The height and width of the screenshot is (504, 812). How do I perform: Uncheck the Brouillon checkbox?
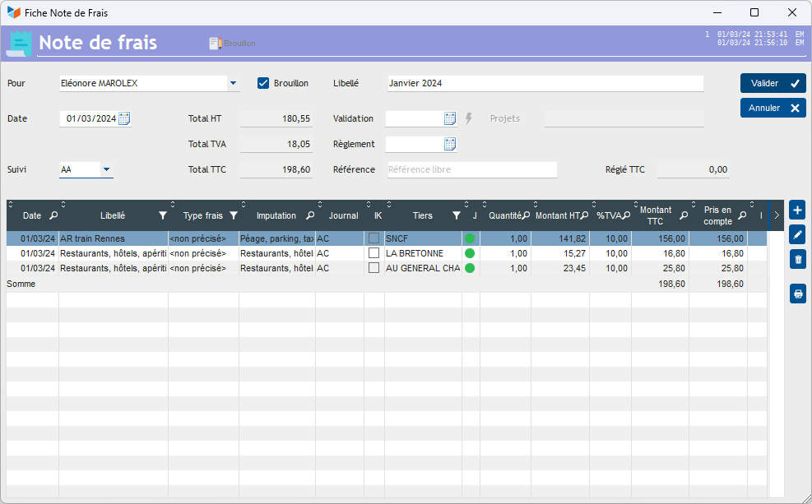point(263,83)
